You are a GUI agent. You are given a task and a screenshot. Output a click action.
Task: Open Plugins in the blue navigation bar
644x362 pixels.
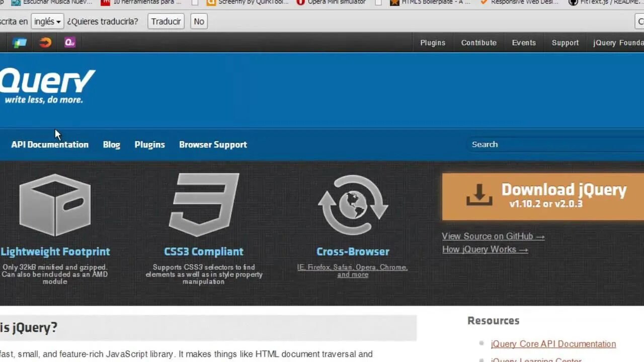point(149,144)
